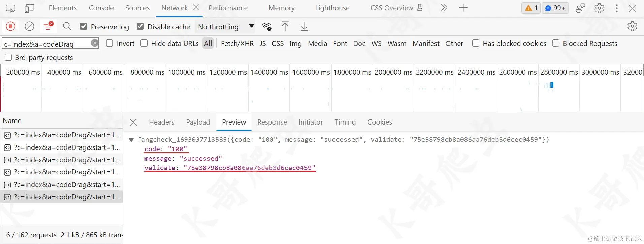The height and width of the screenshot is (244, 644).
Task: Switch to the Console tab
Action: [x=101, y=8]
